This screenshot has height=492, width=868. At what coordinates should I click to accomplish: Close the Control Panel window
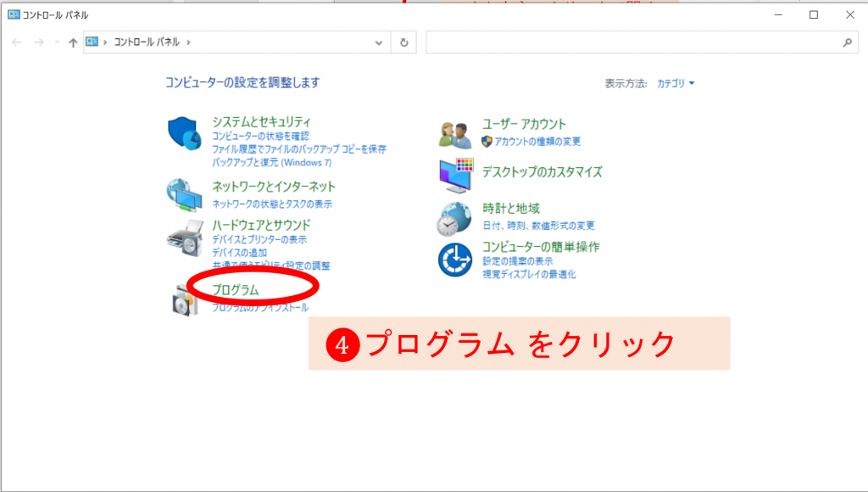point(849,15)
